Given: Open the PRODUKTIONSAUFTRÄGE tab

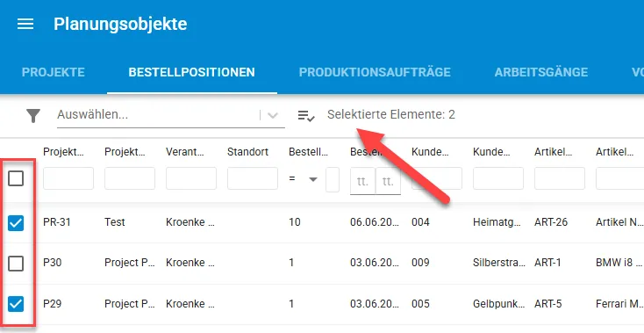Looking at the screenshot, I should tap(375, 72).
